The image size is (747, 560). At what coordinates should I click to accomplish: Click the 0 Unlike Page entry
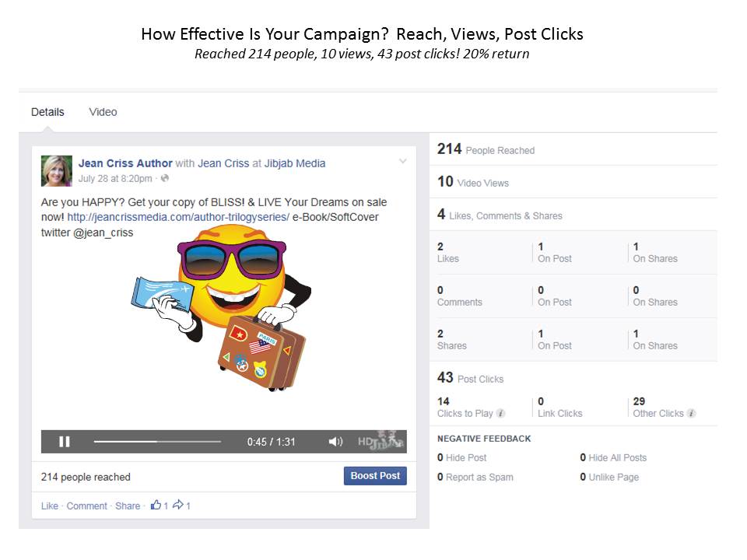point(609,477)
